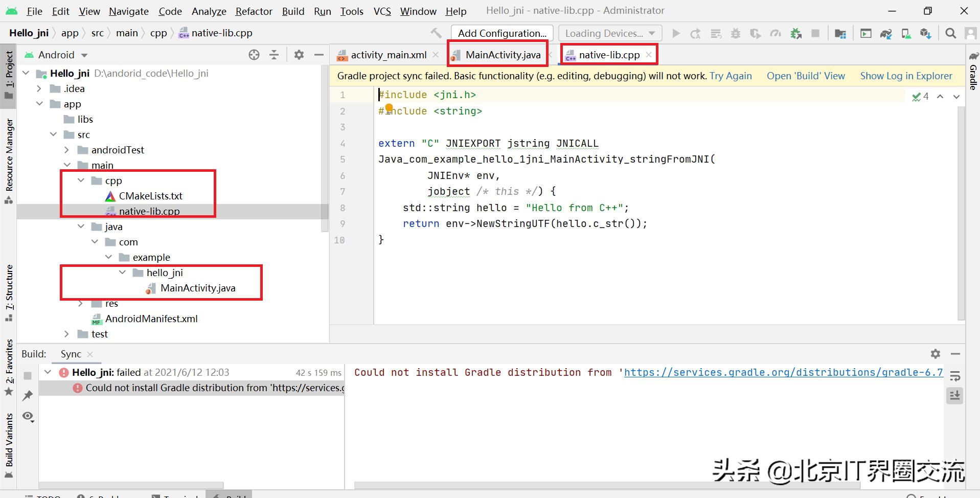Hide the Build panel with its minus icon

[955, 354]
